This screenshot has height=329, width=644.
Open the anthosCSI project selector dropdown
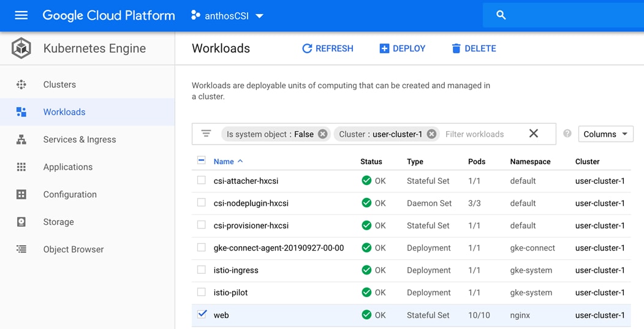227,15
